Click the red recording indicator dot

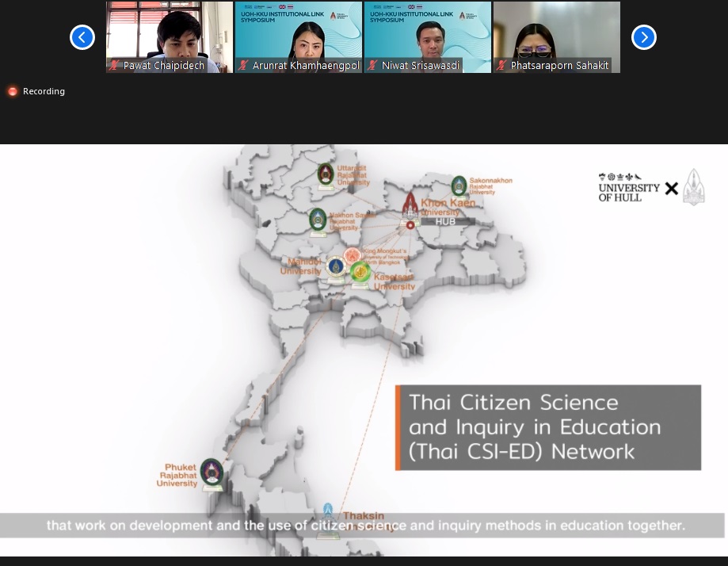tap(13, 91)
